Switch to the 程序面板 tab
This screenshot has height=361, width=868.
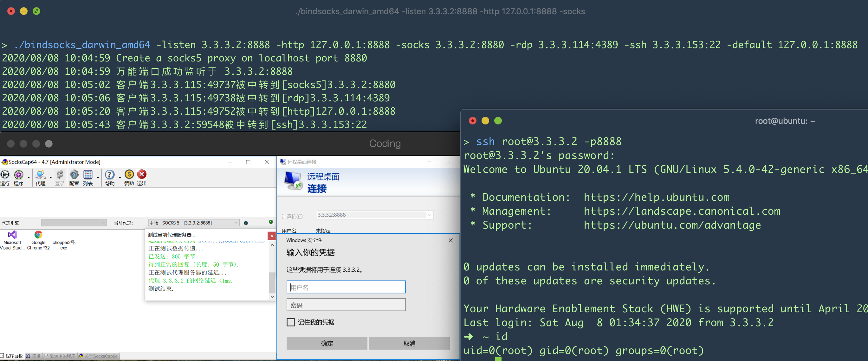point(12,356)
